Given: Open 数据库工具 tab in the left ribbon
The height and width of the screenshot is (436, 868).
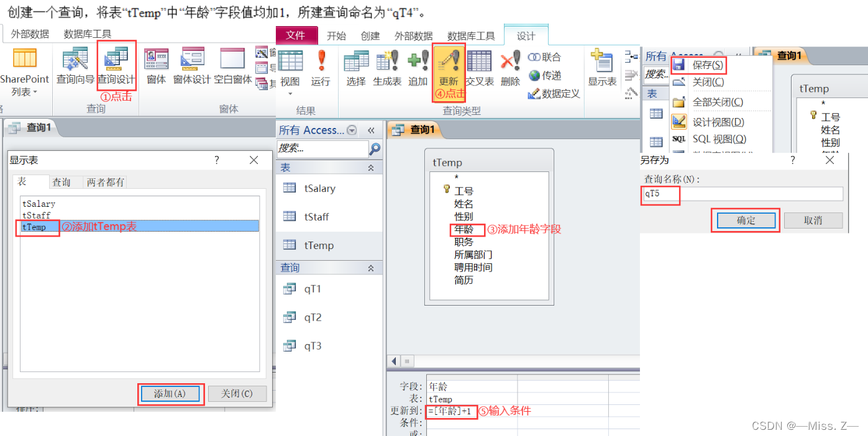Looking at the screenshot, I should pos(88,34).
